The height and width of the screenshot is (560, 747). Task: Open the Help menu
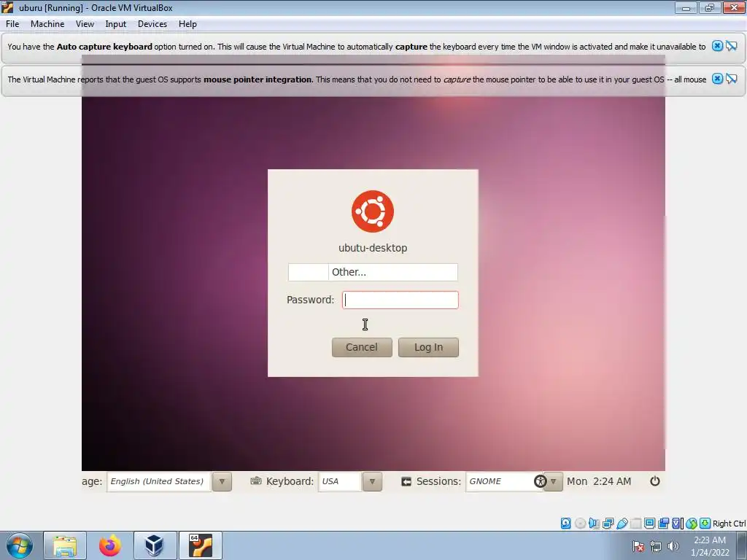pyautogui.click(x=187, y=24)
